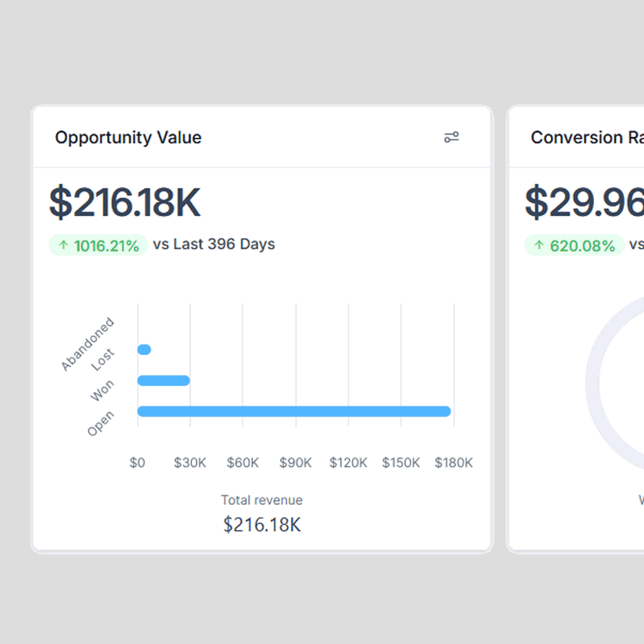This screenshot has height=644, width=644.
Task: Click the 1016.21% growth badge
Action: click(98, 245)
